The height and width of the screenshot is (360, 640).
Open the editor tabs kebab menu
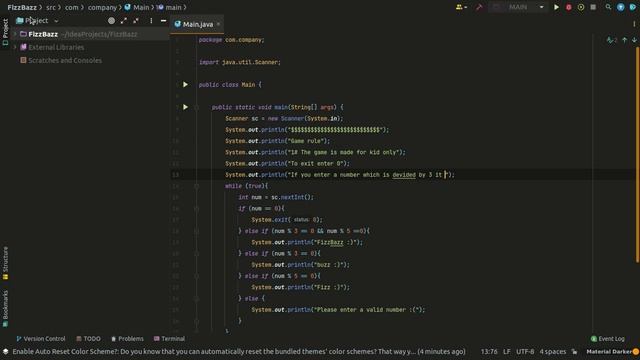pyautogui.click(x=634, y=24)
